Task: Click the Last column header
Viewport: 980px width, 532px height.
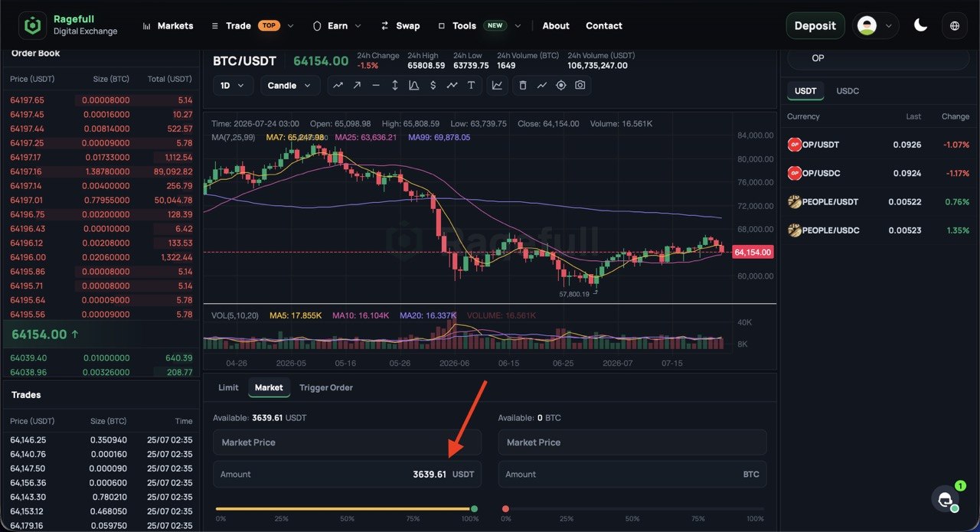Action: tap(913, 116)
